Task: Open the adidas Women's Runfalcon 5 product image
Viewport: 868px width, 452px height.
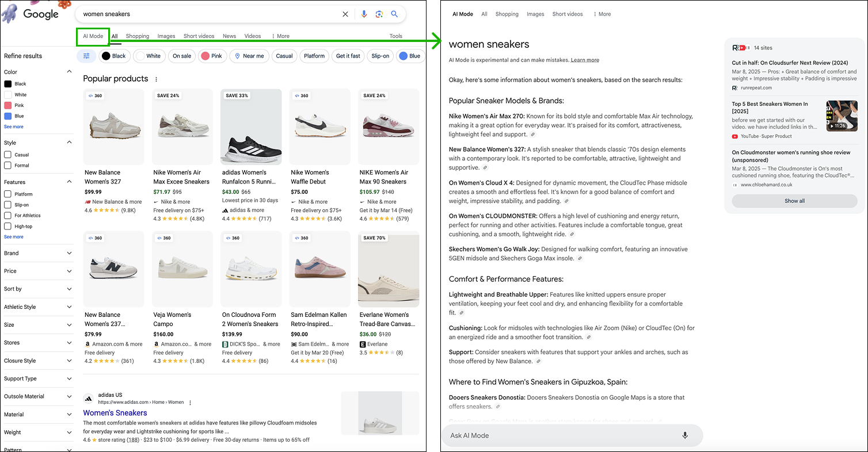Action: (x=251, y=127)
